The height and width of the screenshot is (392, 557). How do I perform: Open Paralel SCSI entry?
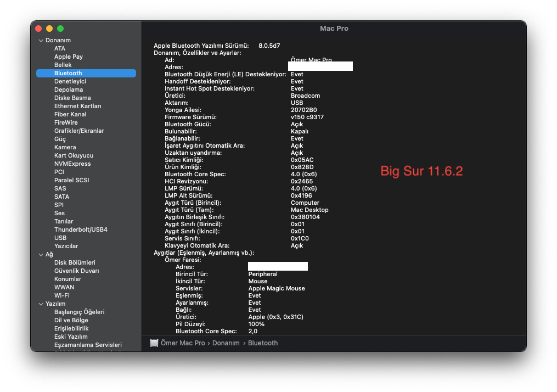[x=71, y=180]
